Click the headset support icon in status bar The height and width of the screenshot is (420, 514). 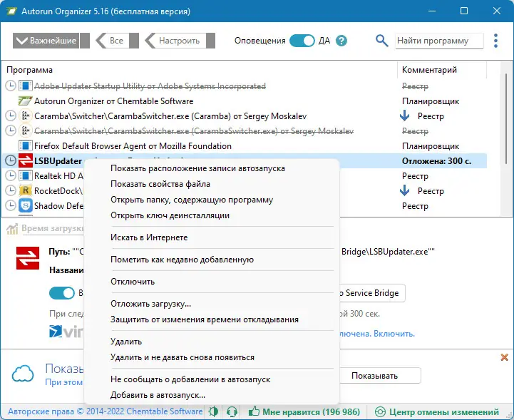coord(232,412)
